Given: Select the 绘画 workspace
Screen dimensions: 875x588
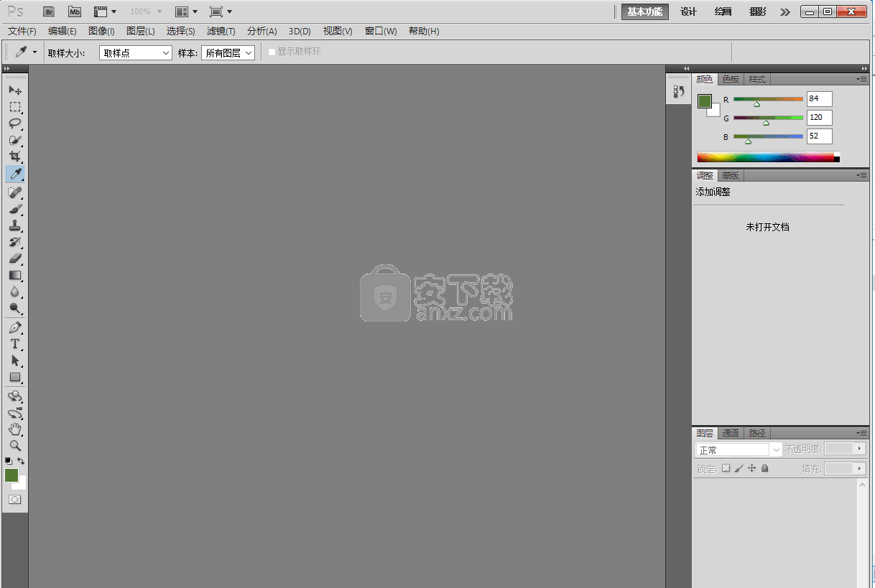Looking at the screenshot, I should [x=723, y=11].
